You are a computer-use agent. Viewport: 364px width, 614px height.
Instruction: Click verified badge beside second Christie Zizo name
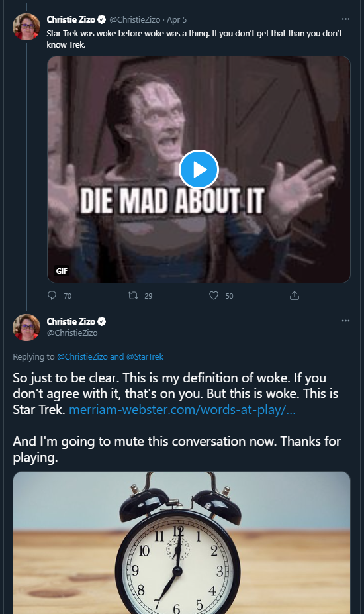pyautogui.click(x=102, y=321)
